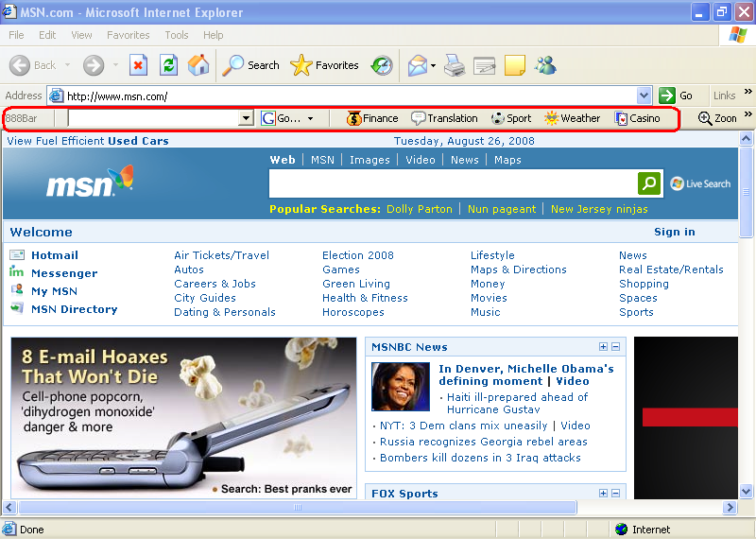Collapse the MSNBC News minus button
Screen dimensions: 756x539
pos(616,346)
